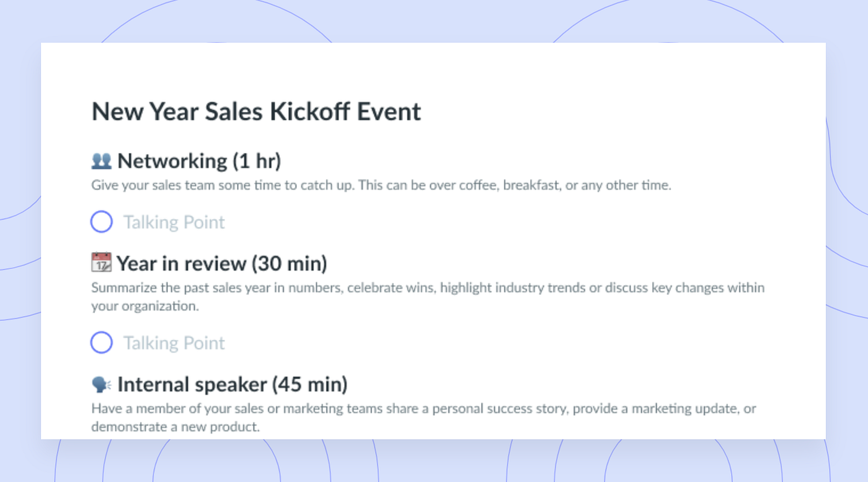This screenshot has width=868, height=482.
Task: Click the description starting 'Have a member of your sales'
Action: tap(424, 418)
